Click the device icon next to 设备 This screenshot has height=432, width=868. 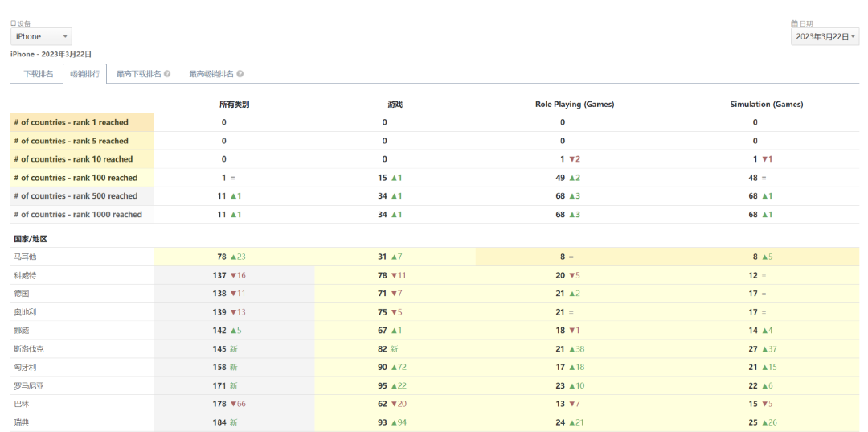point(13,24)
